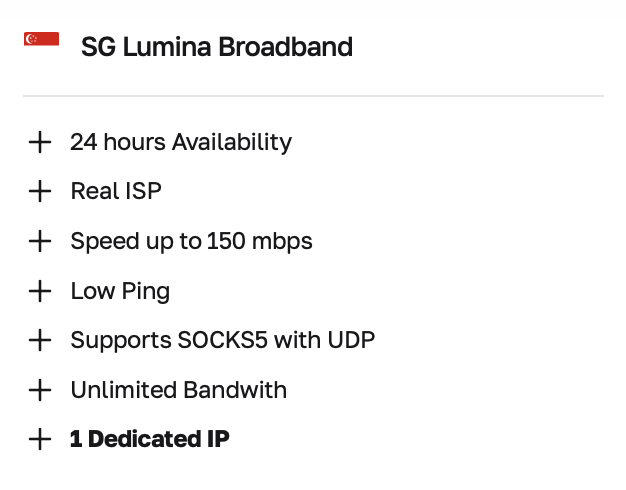
Task: Click the horizontal divider below the heading
Action: point(313,96)
